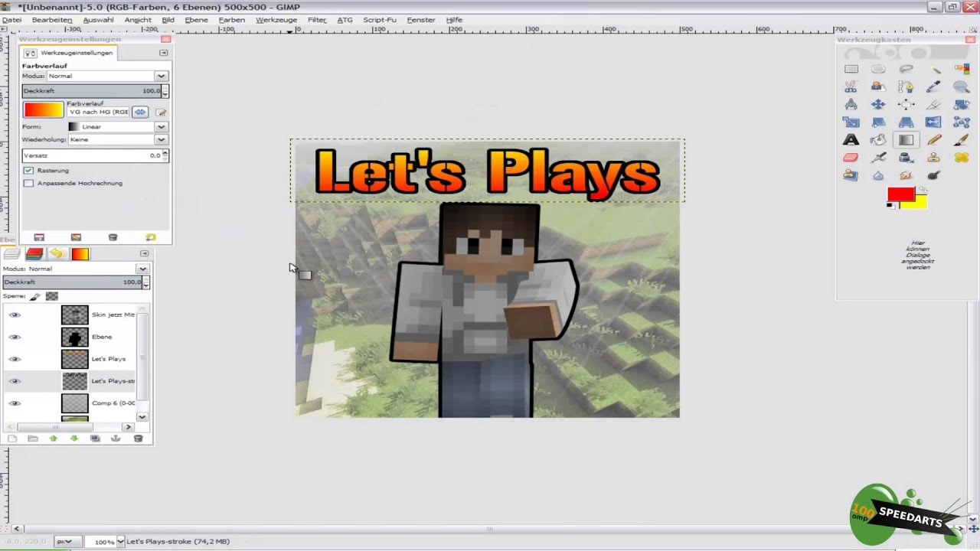Switch to the Channels tab
This screenshot has width=980, height=551.
pos(34,254)
